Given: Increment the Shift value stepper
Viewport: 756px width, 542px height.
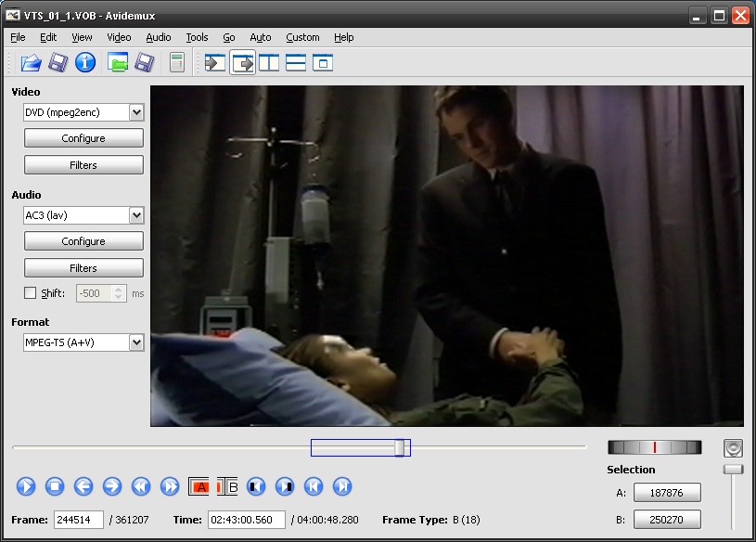Looking at the screenshot, I should click(x=118, y=290).
